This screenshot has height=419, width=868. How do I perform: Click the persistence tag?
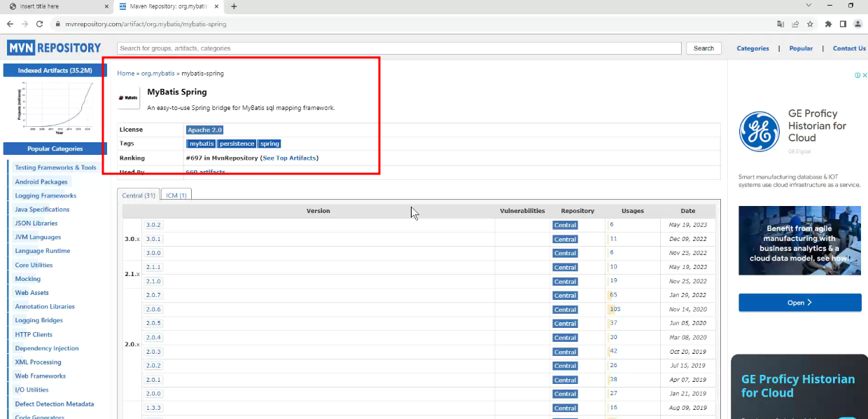click(237, 144)
